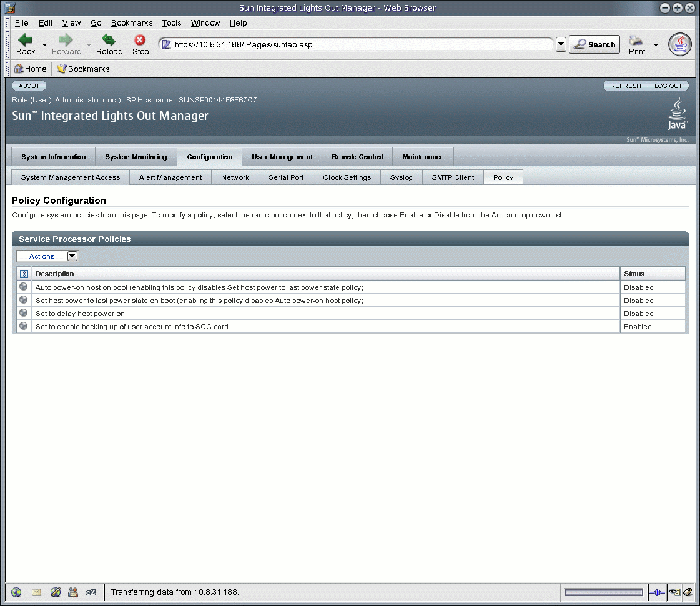The width and height of the screenshot is (700, 606).
Task: Open the SMTP Client sub-tab
Action: (x=453, y=177)
